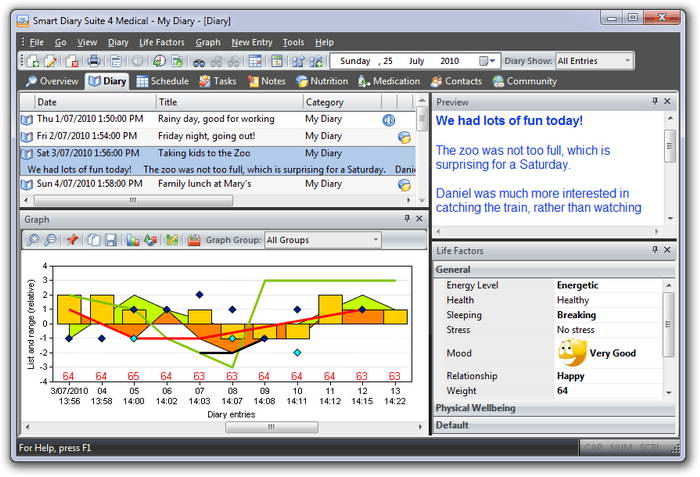Toggle the pin on the Preview panel
The width and height of the screenshot is (700, 477).
click(x=655, y=101)
